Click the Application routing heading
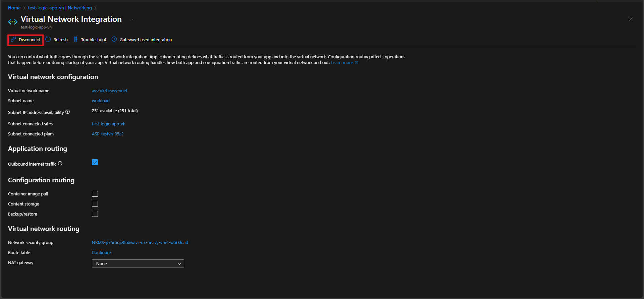Viewport: 644px width, 299px height. pyautogui.click(x=38, y=149)
